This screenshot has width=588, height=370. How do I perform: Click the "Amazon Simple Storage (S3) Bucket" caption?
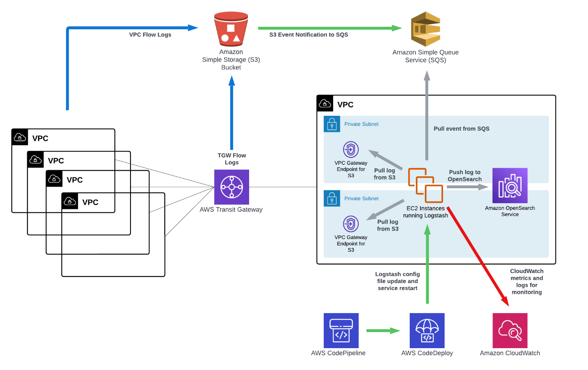pos(231,60)
